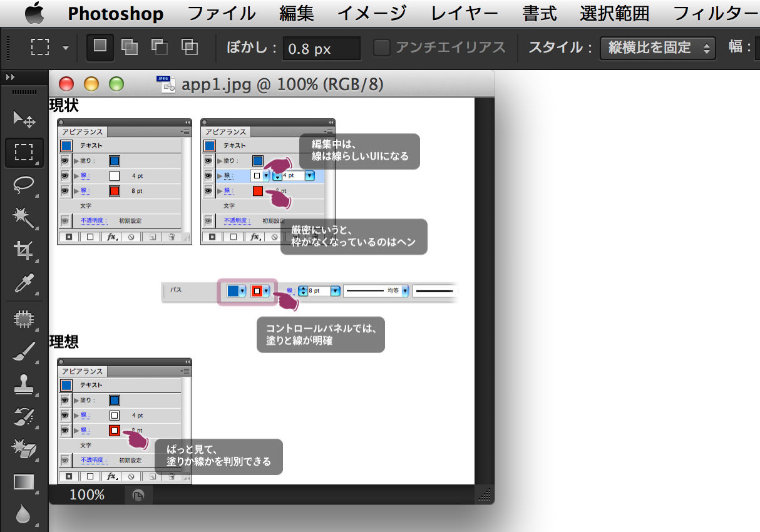Toggle the アンチエイリアス checkbox
Image resolution: width=760 pixels, height=532 pixels.
coord(381,47)
